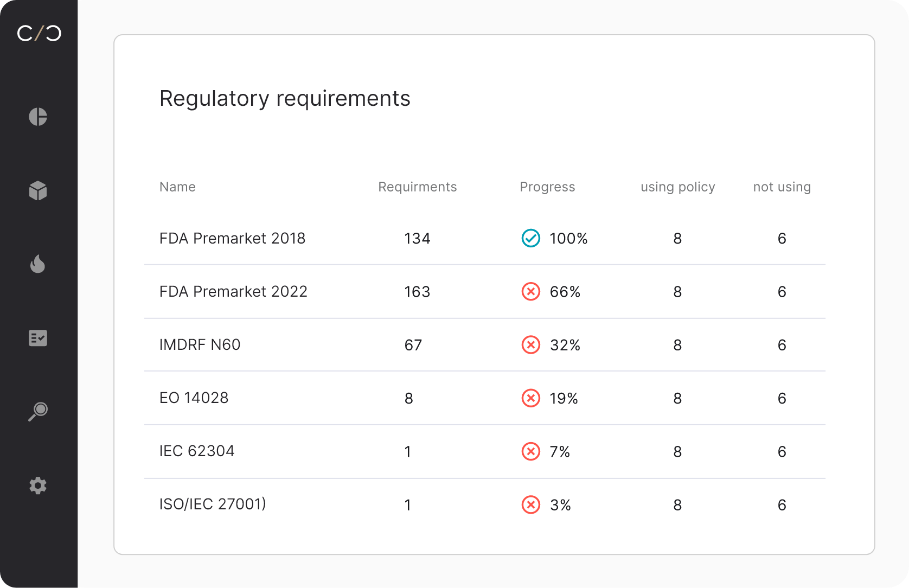
Task: Click the 134 requirements value
Action: 417,238
